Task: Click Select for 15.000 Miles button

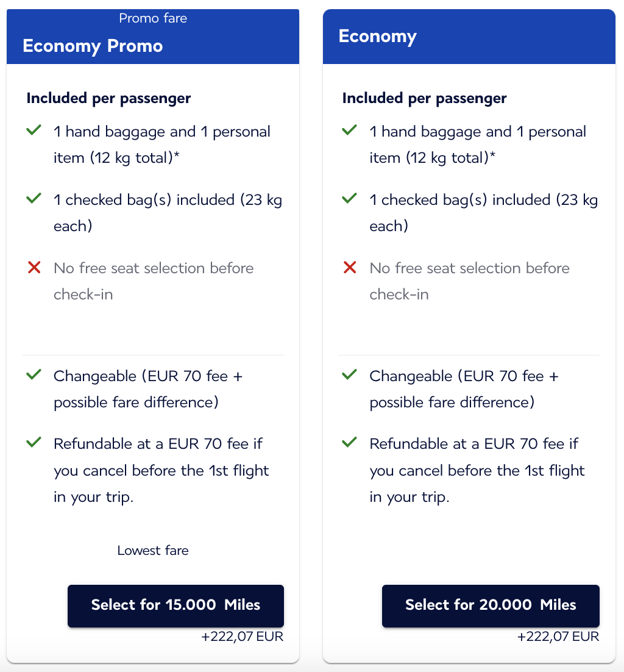Action: [175, 606]
